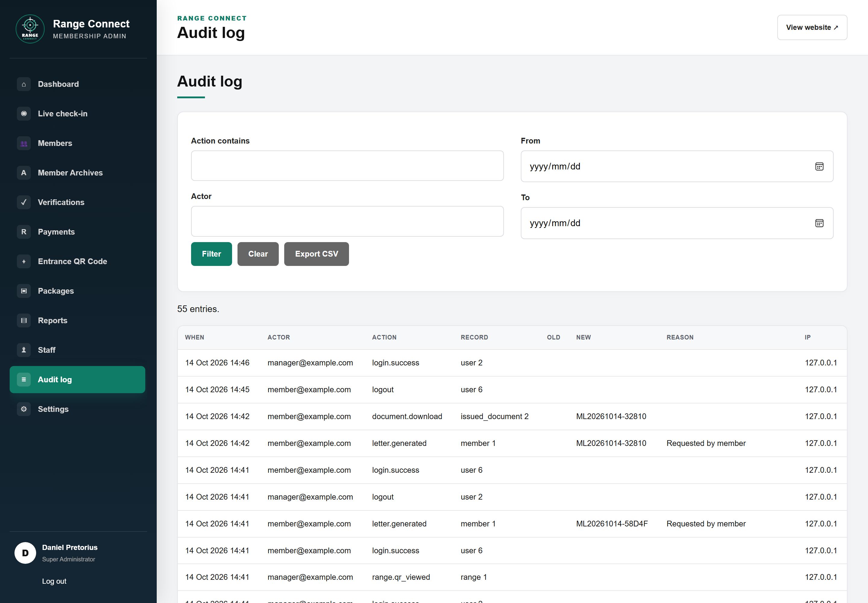Click the WHEN column header
The width and height of the screenshot is (868, 603).
pos(194,337)
